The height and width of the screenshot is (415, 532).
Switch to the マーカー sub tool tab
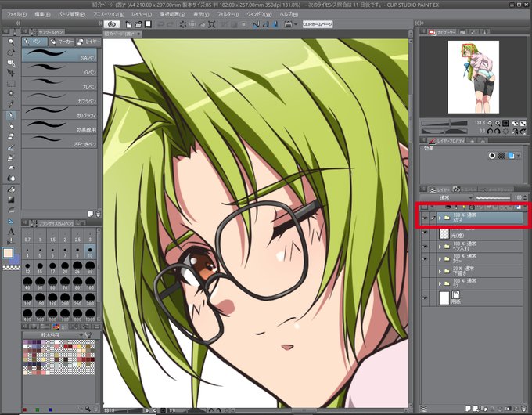click(x=62, y=41)
